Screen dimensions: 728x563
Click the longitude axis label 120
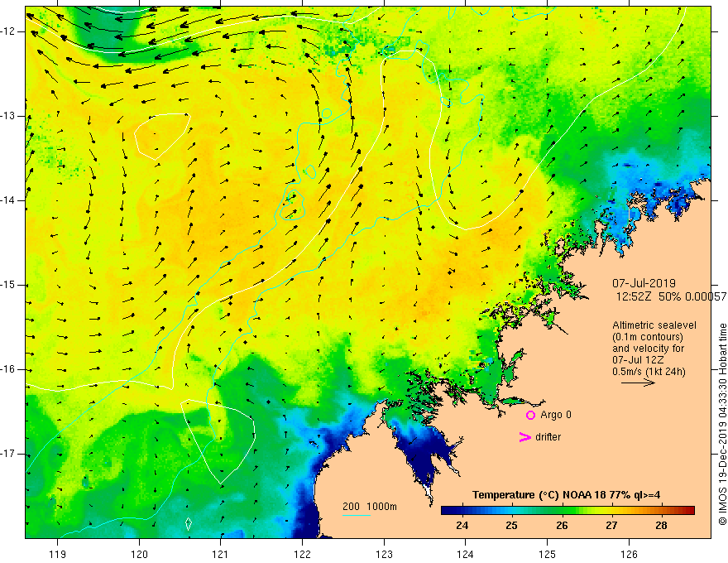coord(139,554)
